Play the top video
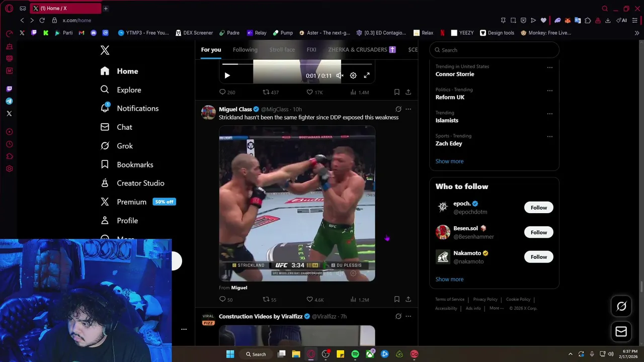Screen dimensions: 644x362 tap(227, 75)
